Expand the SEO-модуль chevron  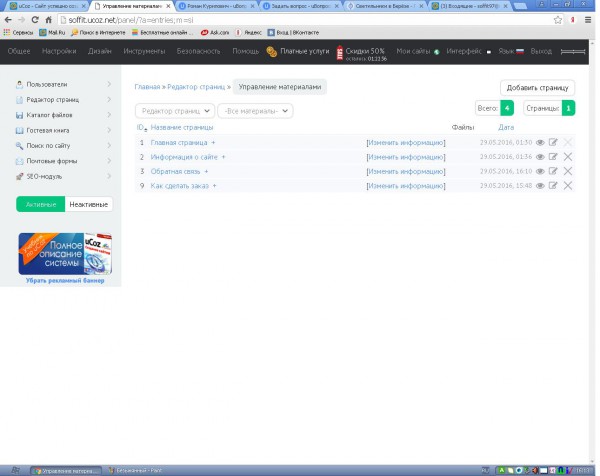(109, 176)
